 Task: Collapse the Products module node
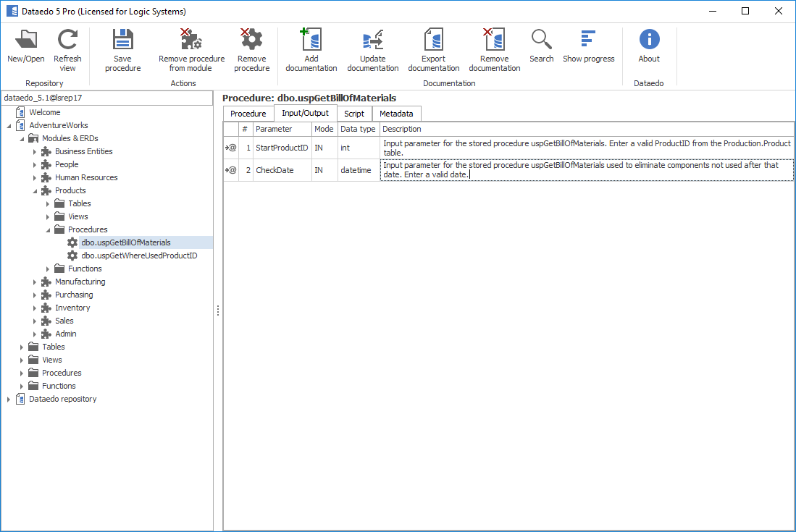(x=34, y=191)
